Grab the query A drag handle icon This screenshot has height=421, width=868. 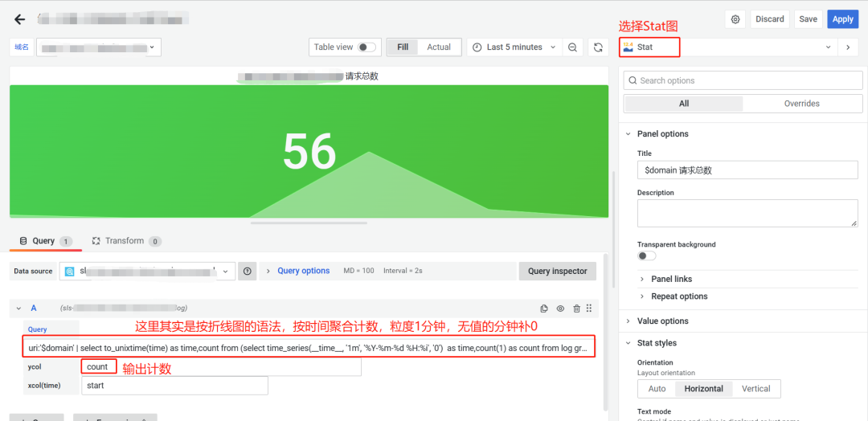point(589,309)
